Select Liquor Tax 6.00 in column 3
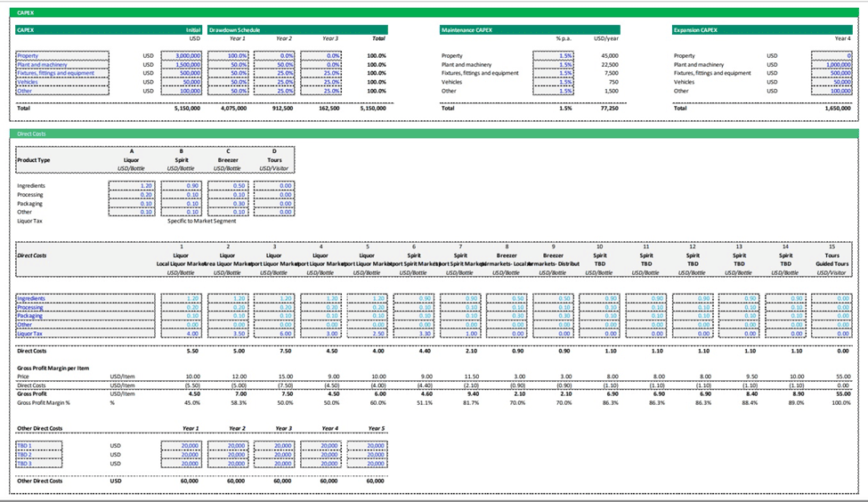Screen dimensions: 868x502 pos(274,334)
